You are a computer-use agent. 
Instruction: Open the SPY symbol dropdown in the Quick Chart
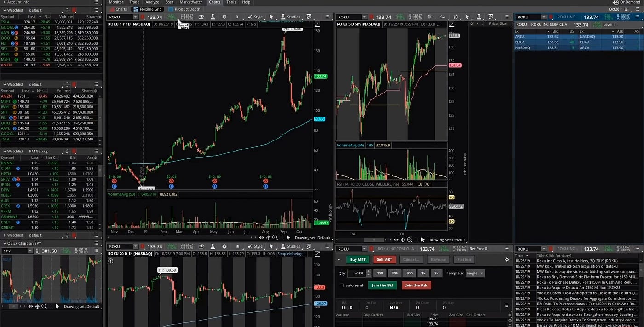[30, 251]
